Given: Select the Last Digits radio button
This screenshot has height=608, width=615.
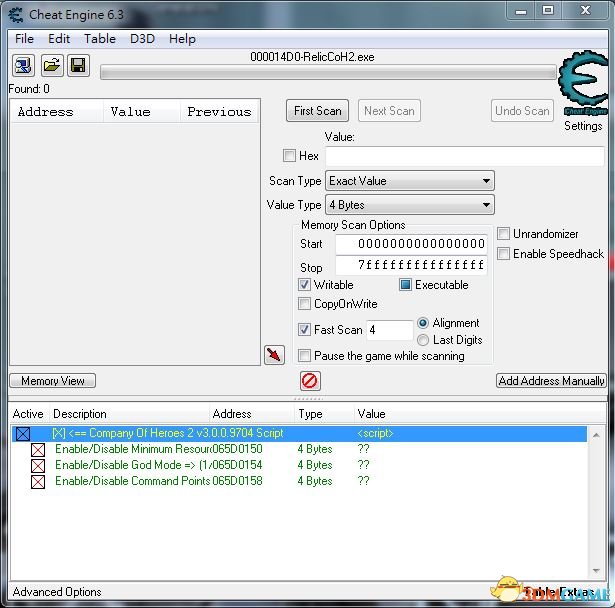Looking at the screenshot, I should pos(423,340).
